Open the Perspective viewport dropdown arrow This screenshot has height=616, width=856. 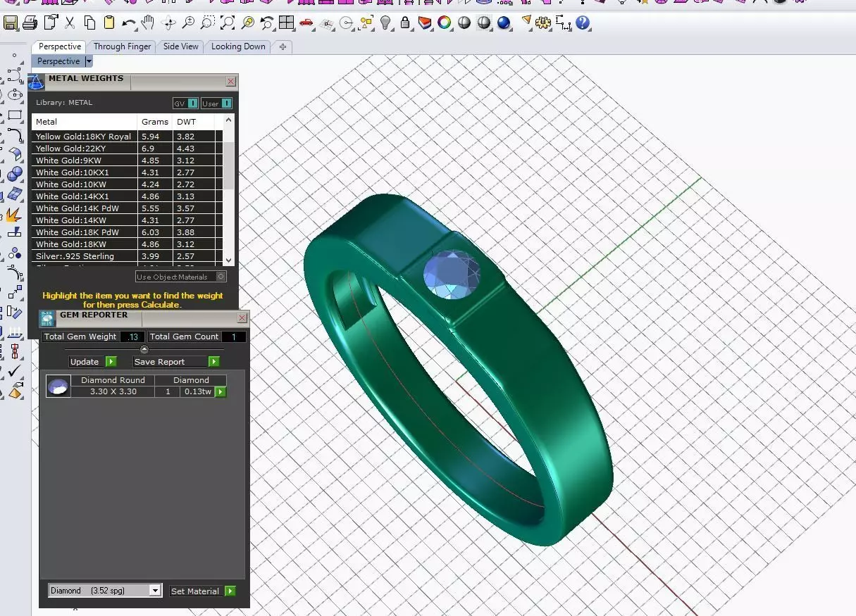(x=89, y=61)
